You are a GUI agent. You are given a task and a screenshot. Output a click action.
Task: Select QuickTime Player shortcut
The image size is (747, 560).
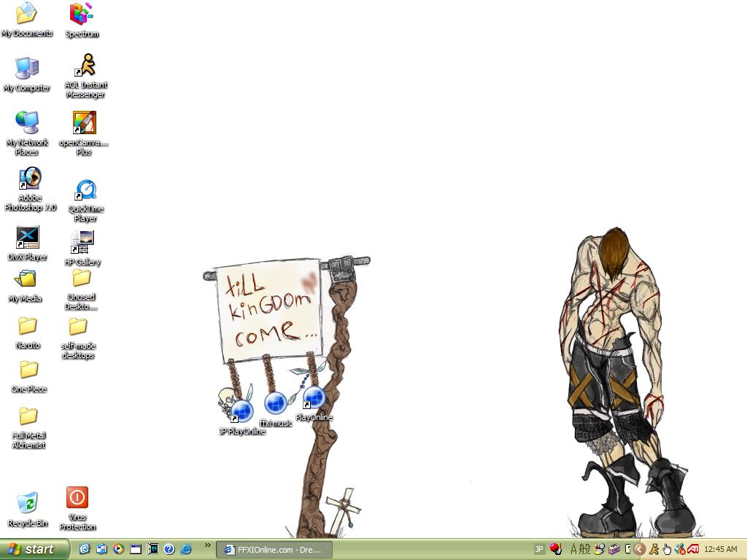(86, 201)
